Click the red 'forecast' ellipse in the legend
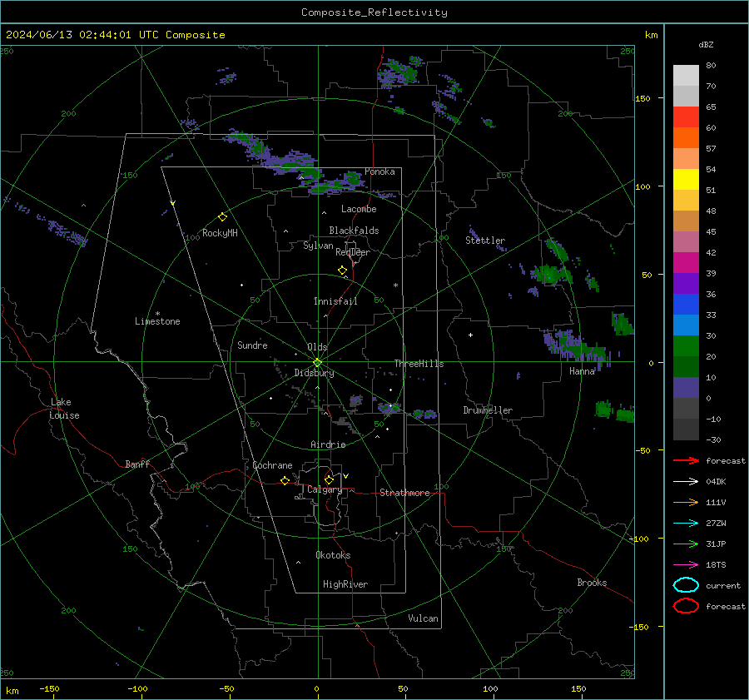 click(x=686, y=606)
